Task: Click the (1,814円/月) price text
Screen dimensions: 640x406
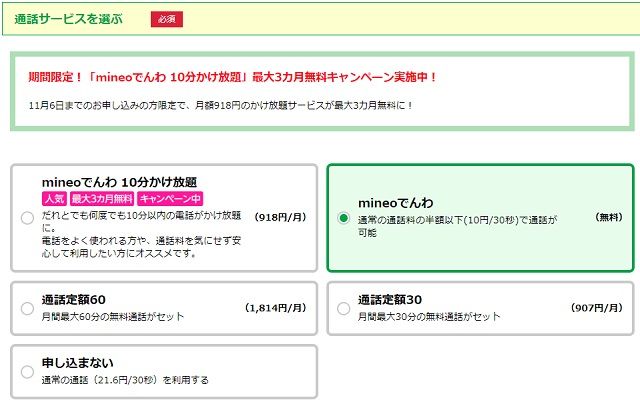Action: click(276, 308)
